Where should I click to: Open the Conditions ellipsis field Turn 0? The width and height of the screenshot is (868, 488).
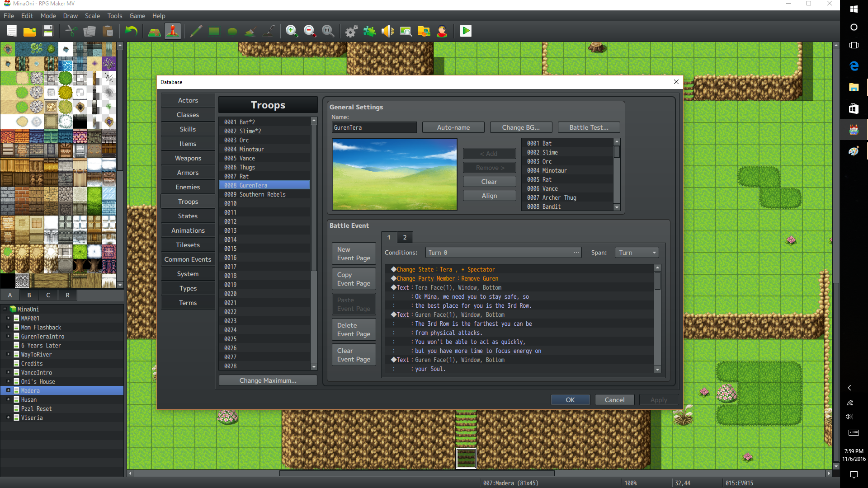(503, 253)
